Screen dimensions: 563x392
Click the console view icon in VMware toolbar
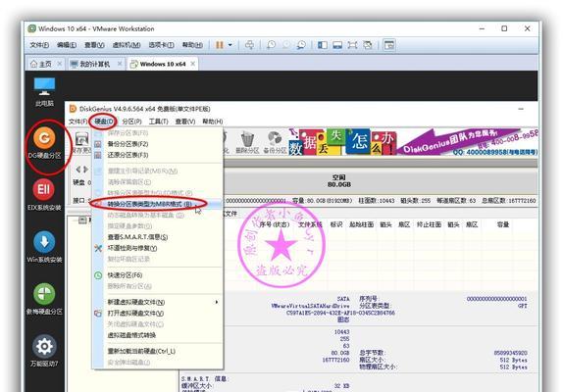pos(388,45)
